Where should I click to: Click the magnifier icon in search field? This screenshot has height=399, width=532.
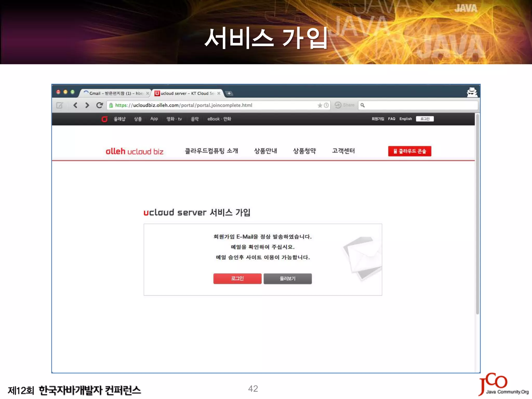point(363,105)
